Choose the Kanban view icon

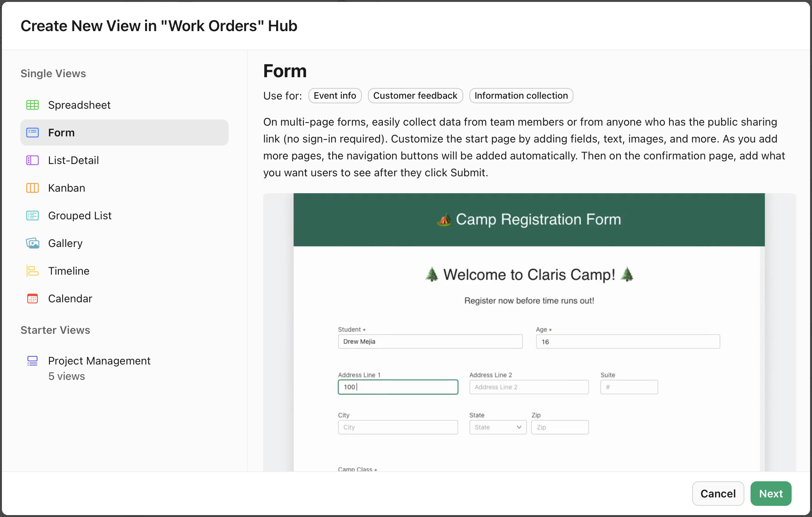tap(33, 188)
